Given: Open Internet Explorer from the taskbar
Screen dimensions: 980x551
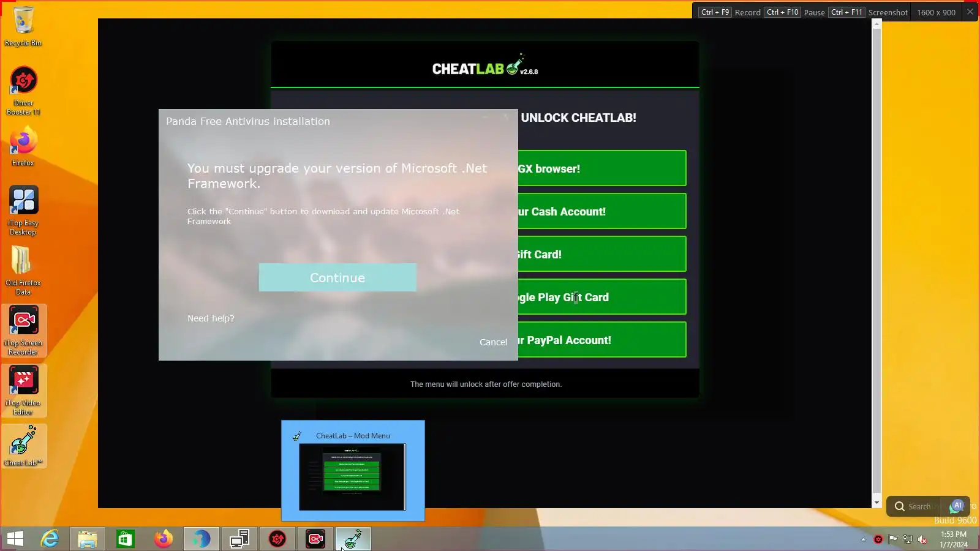Looking at the screenshot, I should coord(50,539).
